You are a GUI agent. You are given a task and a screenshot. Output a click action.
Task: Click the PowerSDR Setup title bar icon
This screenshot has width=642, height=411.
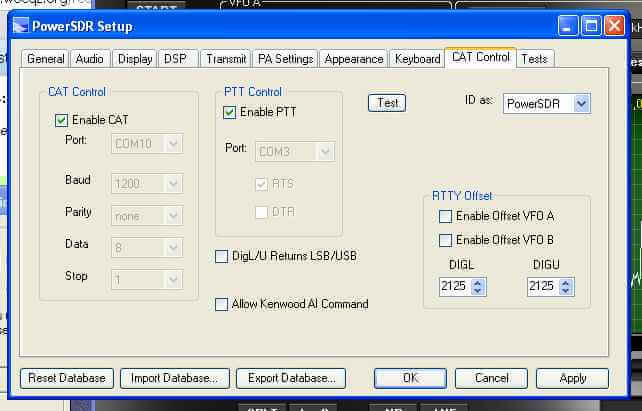20,25
